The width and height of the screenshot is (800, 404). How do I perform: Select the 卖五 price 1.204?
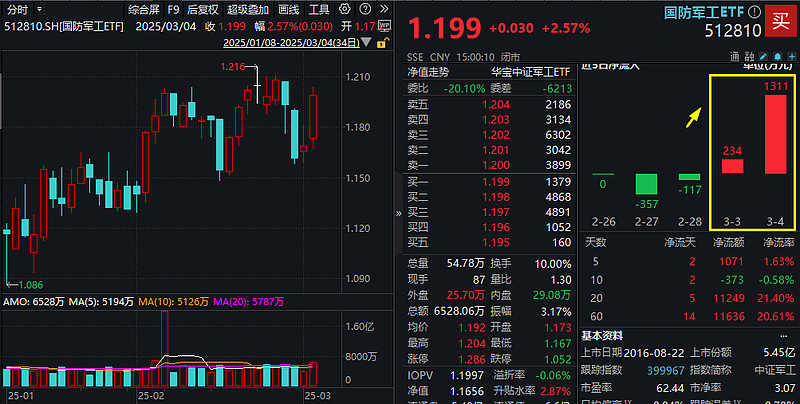point(495,105)
